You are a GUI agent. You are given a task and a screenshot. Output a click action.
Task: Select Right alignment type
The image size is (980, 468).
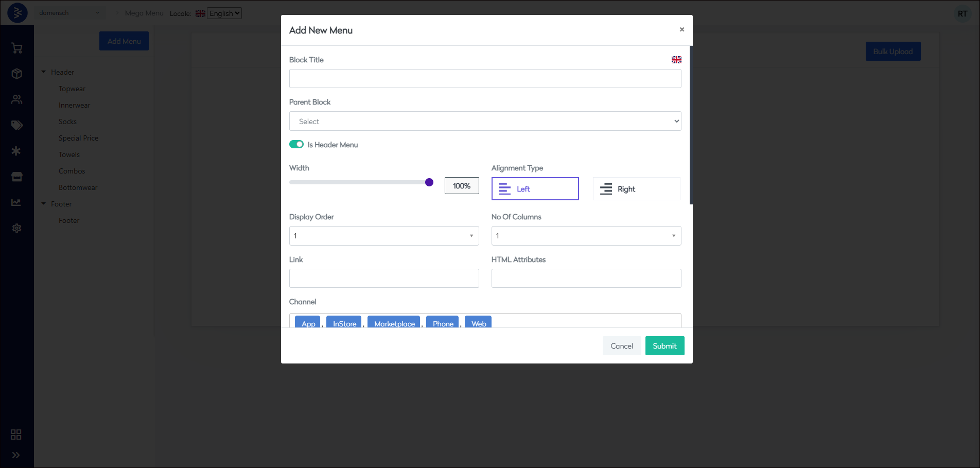pyautogui.click(x=636, y=189)
